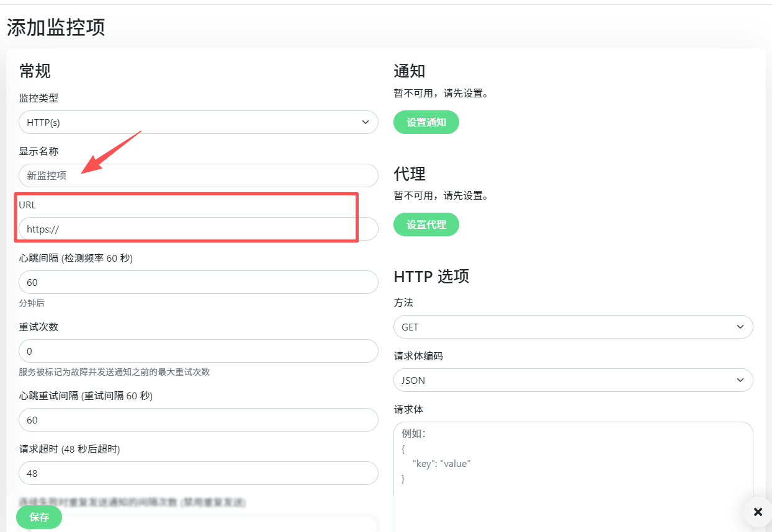Image resolution: width=772 pixels, height=532 pixels.
Task: Click the 监控类型 label text
Action: [x=38, y=98]
